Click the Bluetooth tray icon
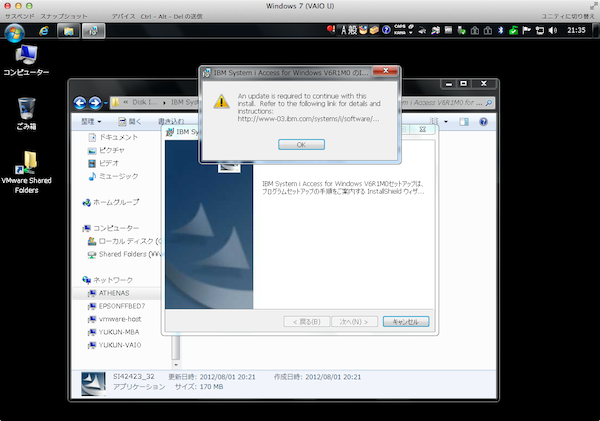600x421 pixels. coord(501,30)
